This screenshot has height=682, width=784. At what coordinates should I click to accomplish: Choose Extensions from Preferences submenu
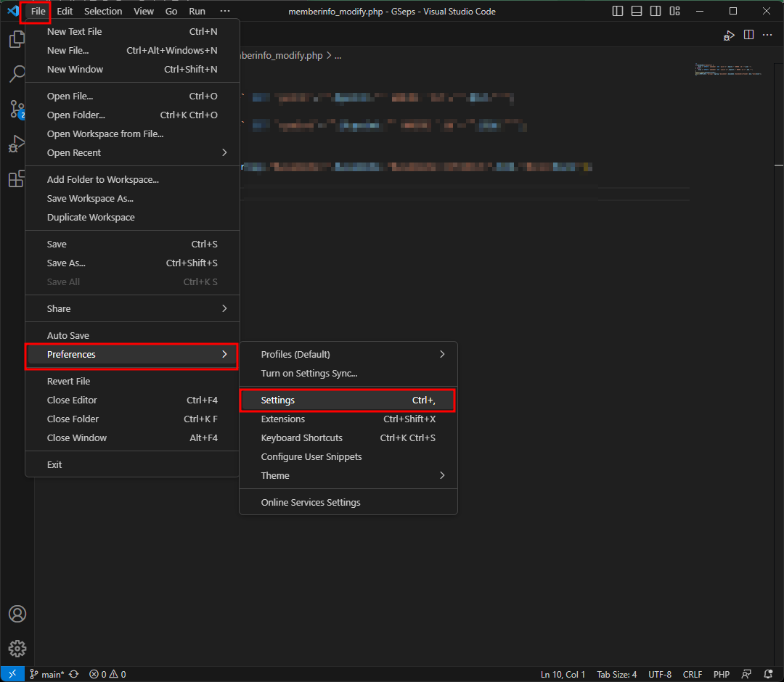[x=348, y=419]
